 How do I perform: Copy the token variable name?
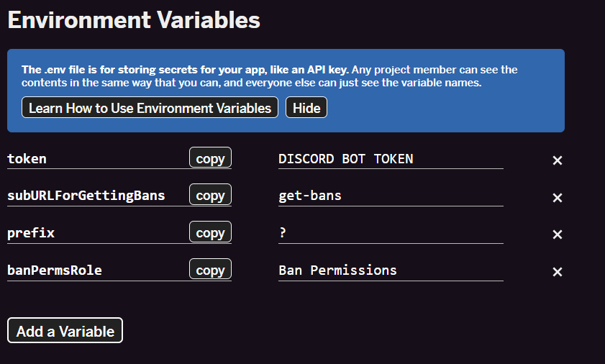(x=210, y=158)
